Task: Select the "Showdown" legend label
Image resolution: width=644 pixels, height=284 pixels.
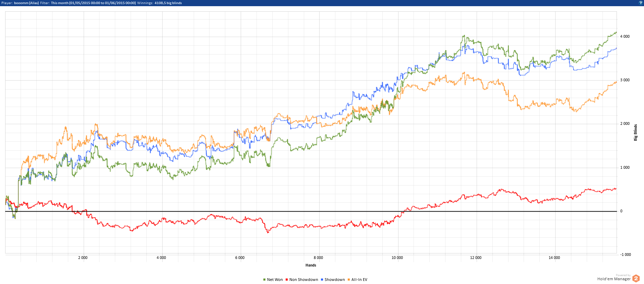Action: pyautogui.click(x=335, y=280)
